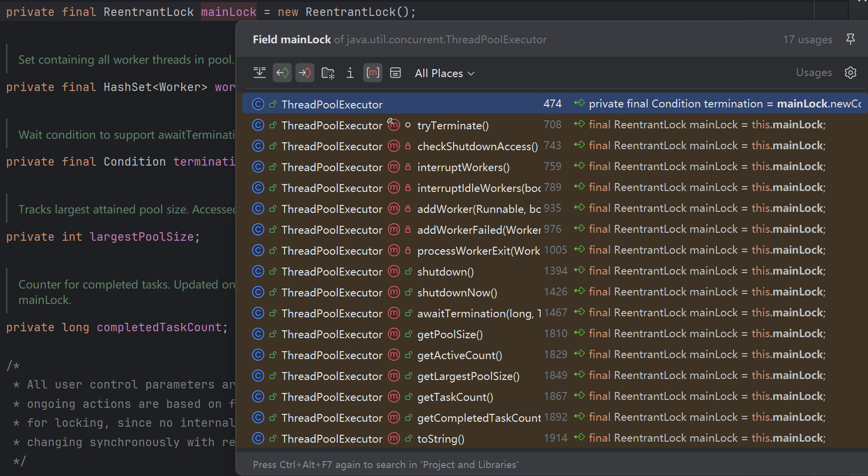Image resolution: width=868 pixels, height=476 pixels.
Task: Select the interruptIdleWorkers(boo usage name
Action: tap(479, 188)
